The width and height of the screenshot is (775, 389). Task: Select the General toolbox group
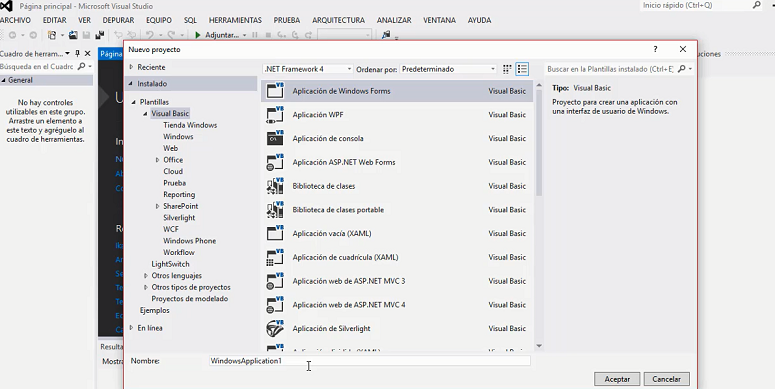pyautogui.click(x=46, y=80)
